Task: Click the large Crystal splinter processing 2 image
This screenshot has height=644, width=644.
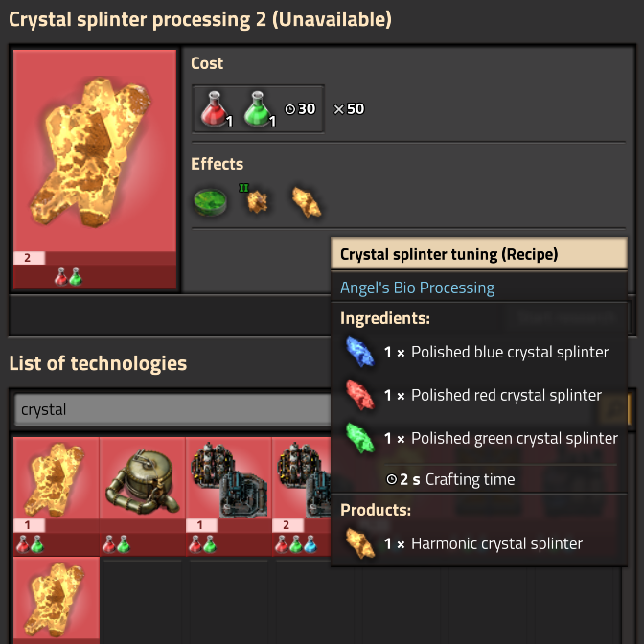Action: click(95, 170)
